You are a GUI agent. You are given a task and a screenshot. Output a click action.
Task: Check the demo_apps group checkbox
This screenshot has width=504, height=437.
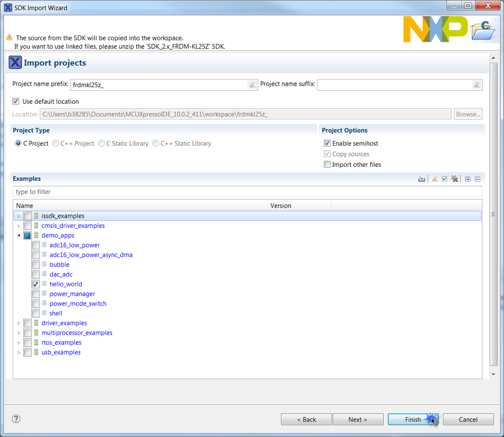tap(27, 235)
